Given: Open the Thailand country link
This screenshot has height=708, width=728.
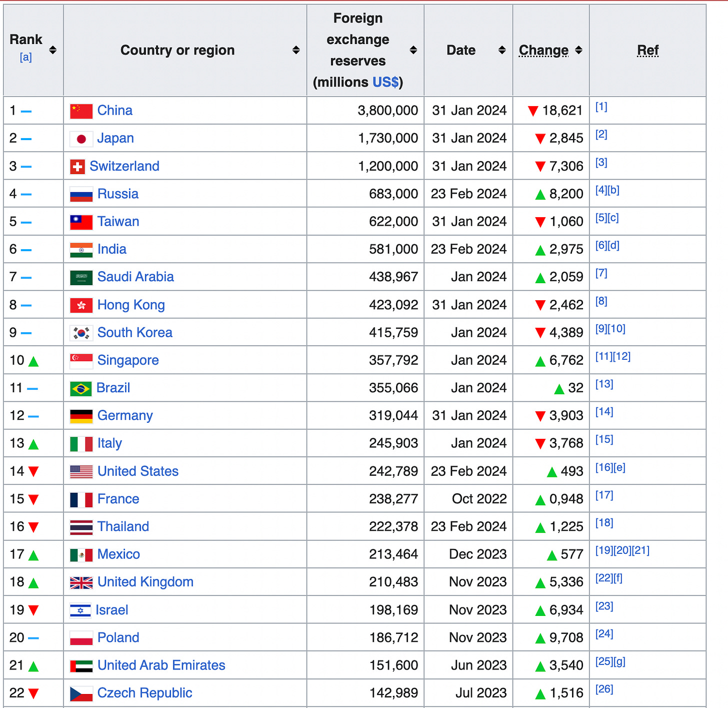Looking at the screenshot, I should pos(123,526).
